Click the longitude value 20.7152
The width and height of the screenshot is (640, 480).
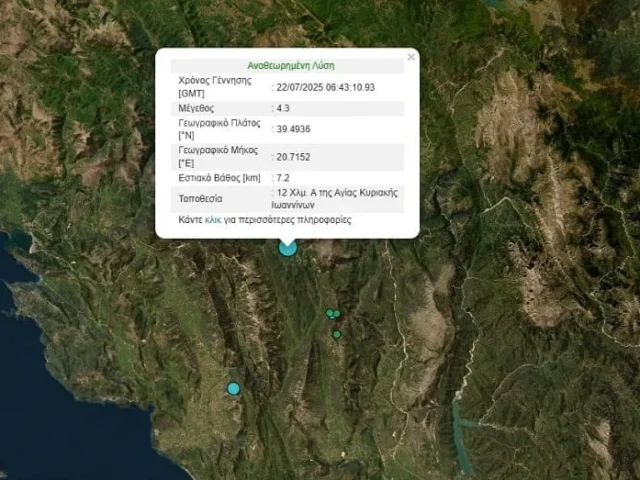click(295, 156)
